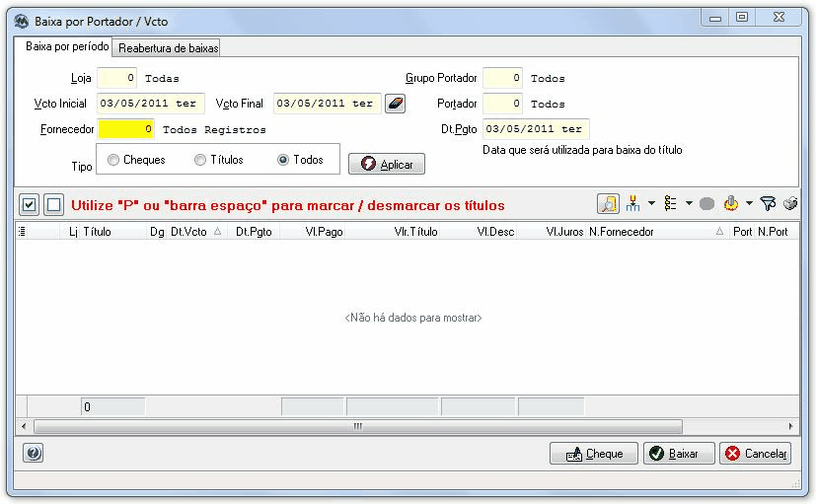This screenshot has width=816, height=504.
Task: Click the column list icon in grid toolbar
Action: click(670, 203)
